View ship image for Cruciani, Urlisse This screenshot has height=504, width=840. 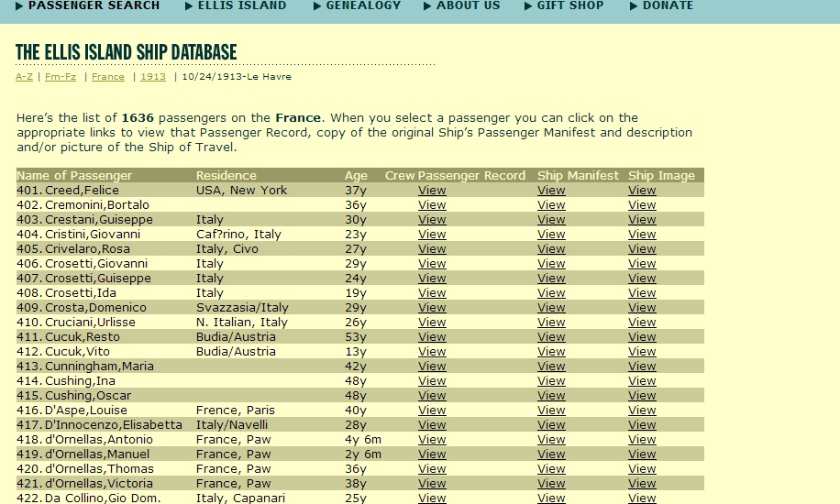coord(642,322)
